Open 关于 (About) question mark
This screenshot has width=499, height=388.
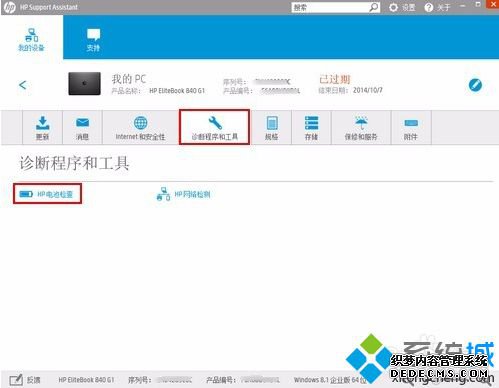pyautogui.click(x=437, y=7)
